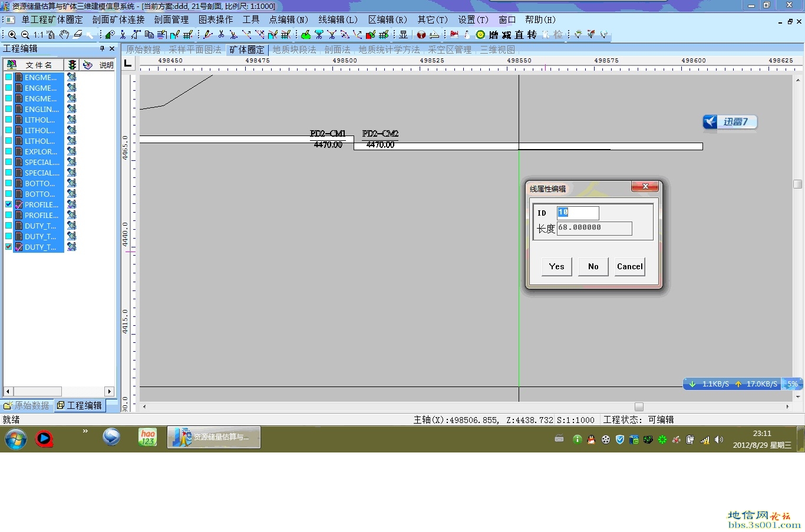Image resolution: width=805 pixels, height=532 pixels.
Task: Launch hao123 from the taskbar
Action: (x=147, y=437)
